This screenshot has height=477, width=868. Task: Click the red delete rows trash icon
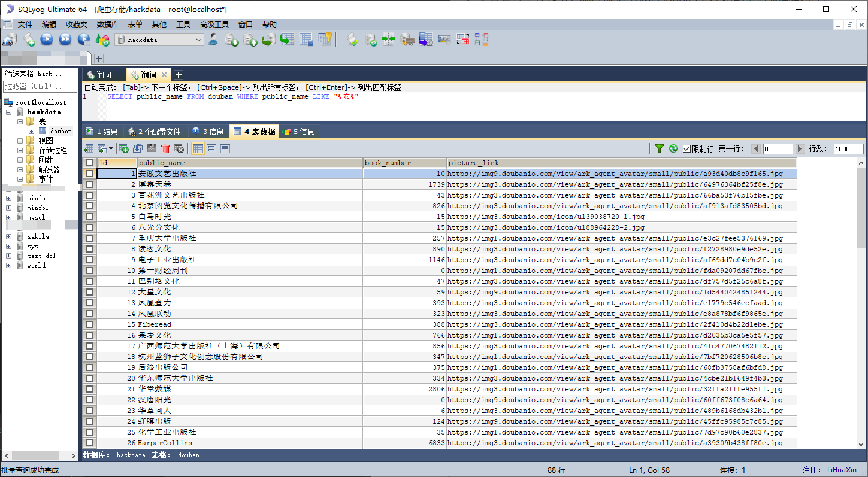[165, 148]
